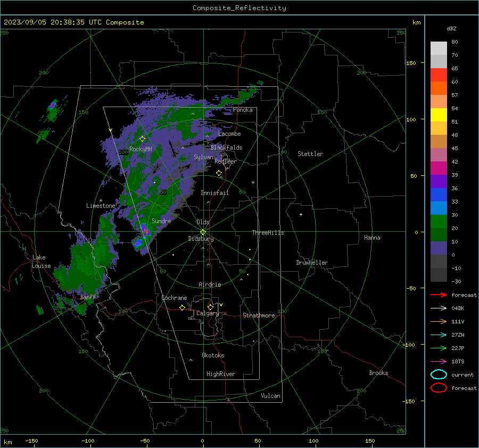Select the slate purple 0–10 dBZ swatch
Image resolution: width=479 pixels, height=448 pixels.
pyautogui.click(x=439, y=248)
